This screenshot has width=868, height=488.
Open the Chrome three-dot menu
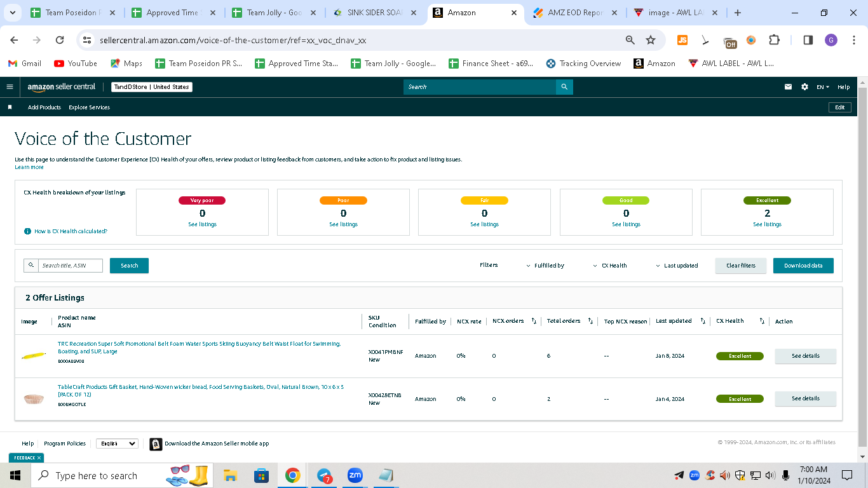(853, 40)
